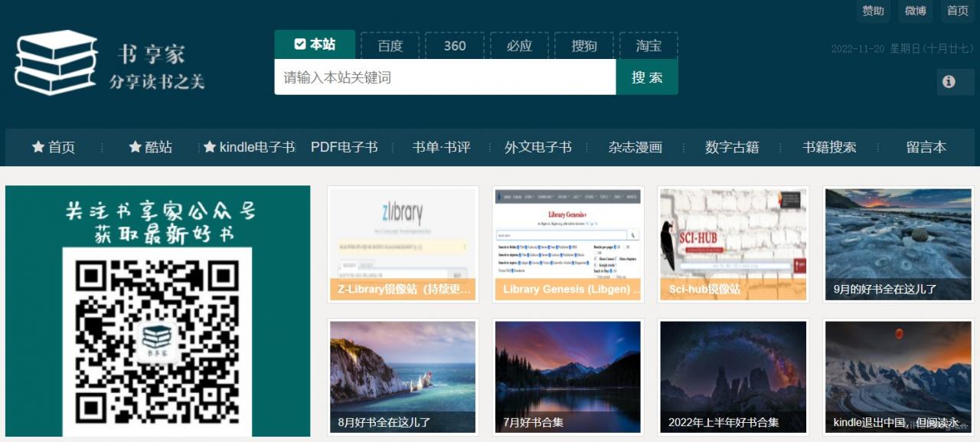
Task: Select the 本站 search tab
Action: [315, 44]
